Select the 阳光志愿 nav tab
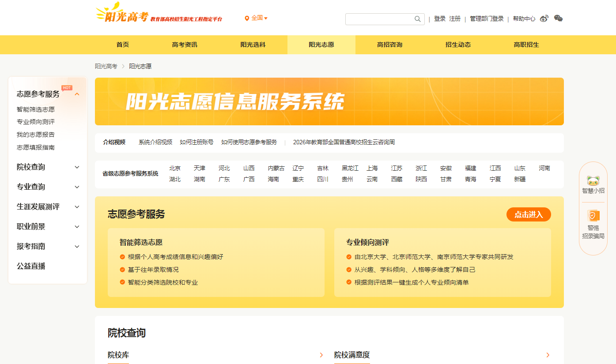This screenshot has height=364, width=616. tap(321, 45)
